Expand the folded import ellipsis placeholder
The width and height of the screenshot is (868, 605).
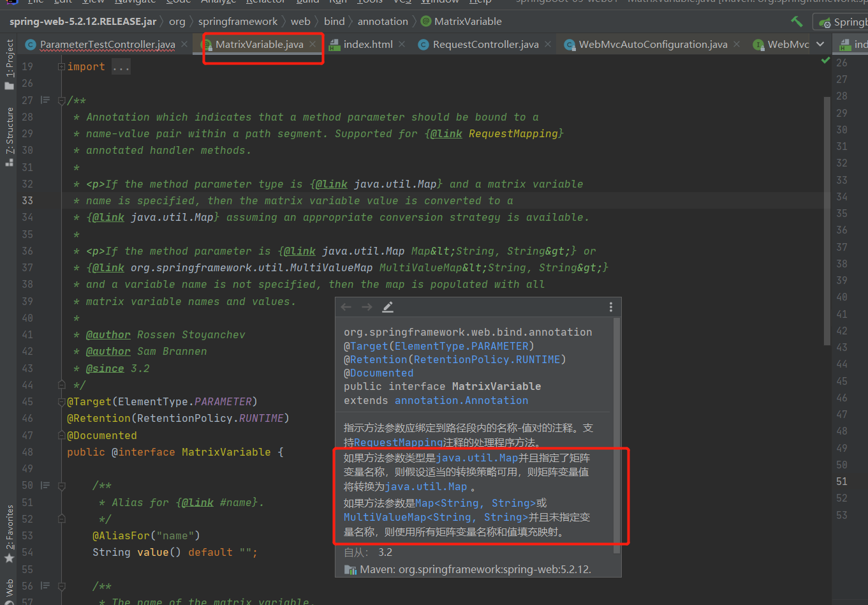pos(121,66)
